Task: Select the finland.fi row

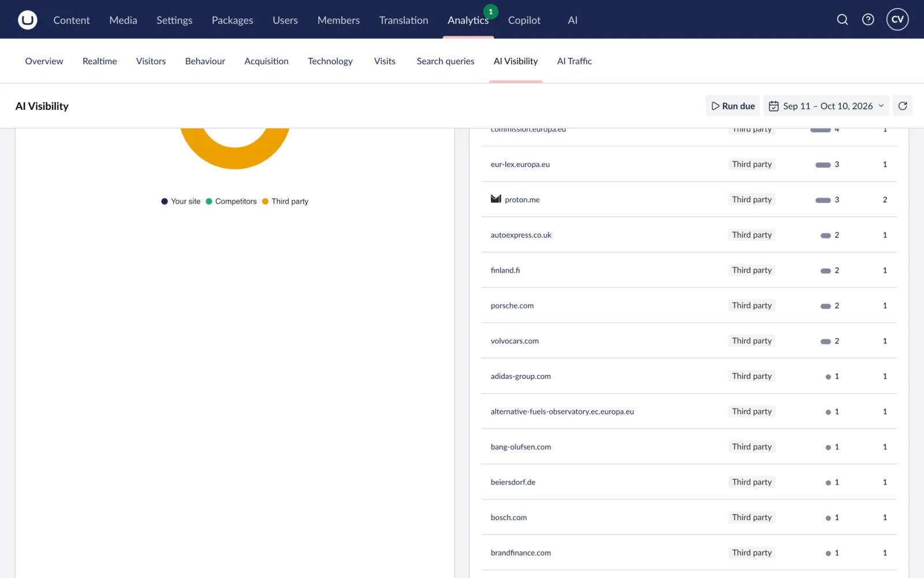Action: (x=688, y=270)
